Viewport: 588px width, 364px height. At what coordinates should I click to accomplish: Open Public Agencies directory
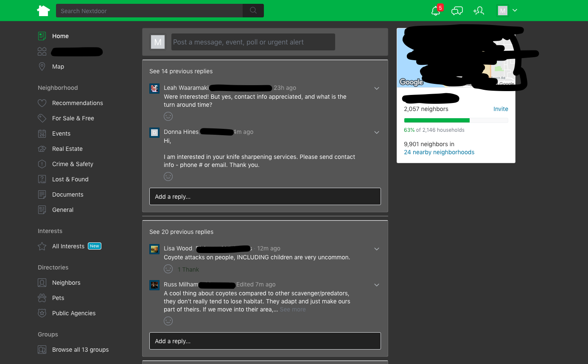[x=74, y=313]
